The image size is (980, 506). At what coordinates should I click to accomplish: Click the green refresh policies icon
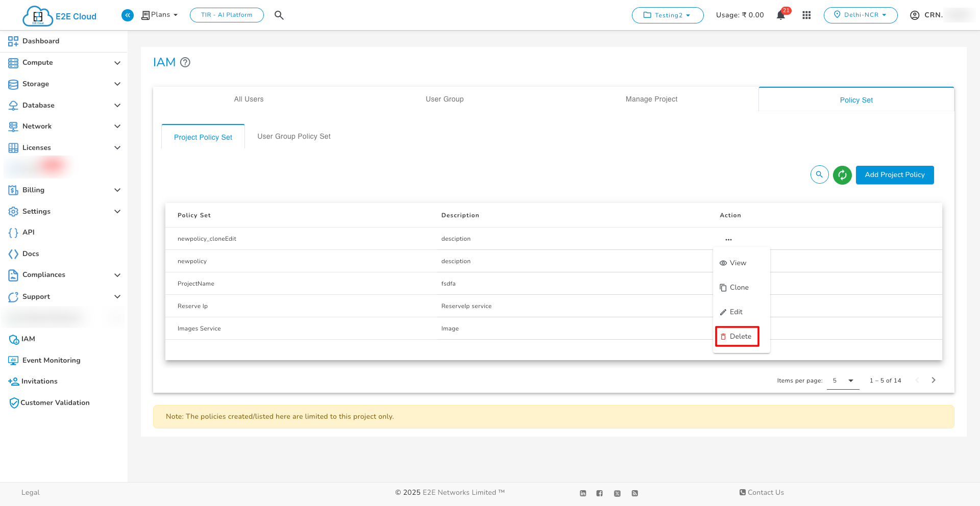(842, 175)
